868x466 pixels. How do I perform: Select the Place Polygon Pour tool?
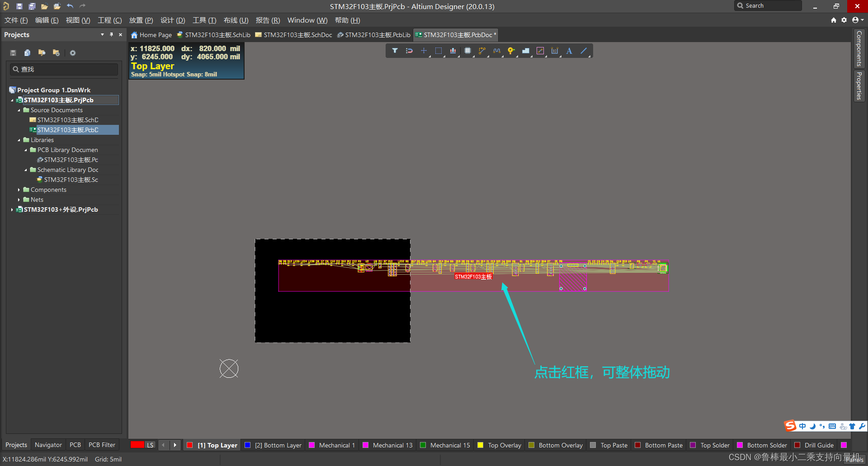pyautogui.click(x=525, y=51)
